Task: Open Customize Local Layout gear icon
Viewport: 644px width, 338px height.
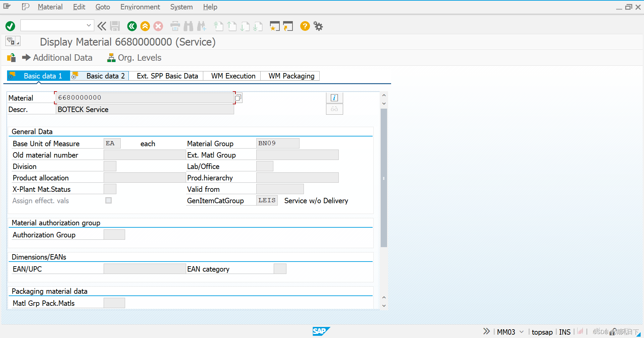Action: (318, 26)
